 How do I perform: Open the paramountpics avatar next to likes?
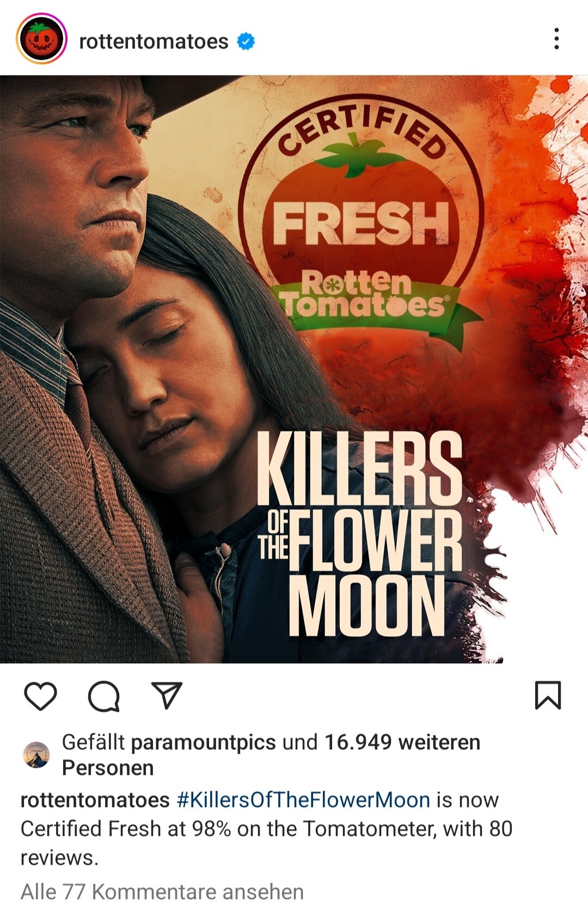(36, 755)
